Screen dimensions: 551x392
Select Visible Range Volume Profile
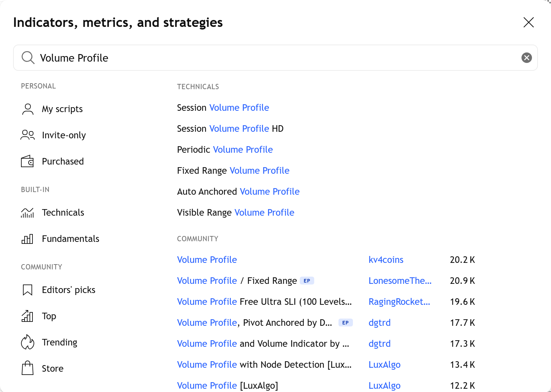tap(235, 212)
